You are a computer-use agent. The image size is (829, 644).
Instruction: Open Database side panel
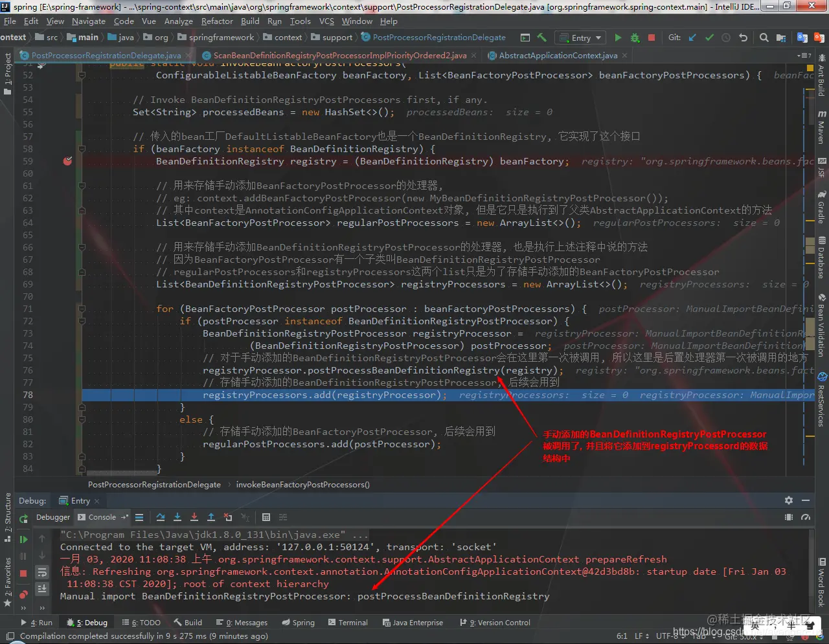click(822, 258)
